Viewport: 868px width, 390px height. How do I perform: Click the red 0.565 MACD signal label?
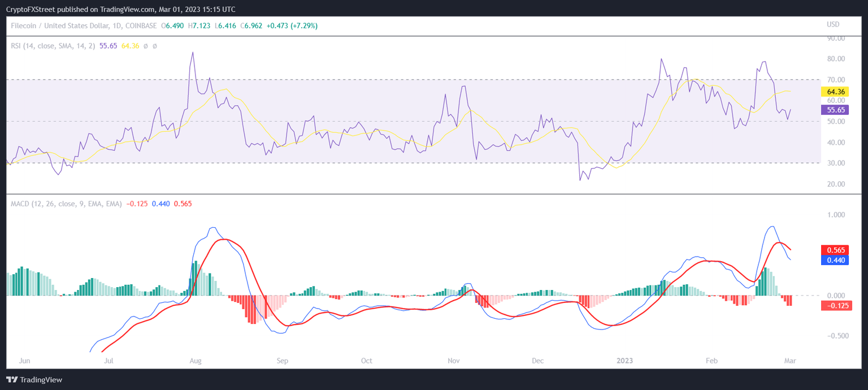coord(835,250)
